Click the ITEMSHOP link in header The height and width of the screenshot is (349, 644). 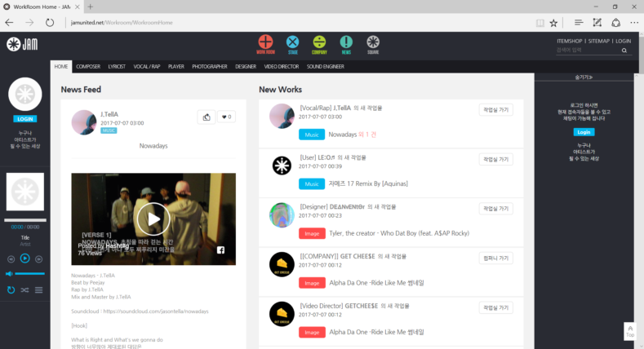569,40
